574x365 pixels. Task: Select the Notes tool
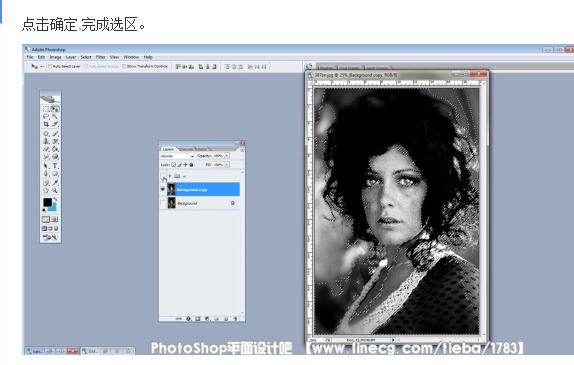46,183
